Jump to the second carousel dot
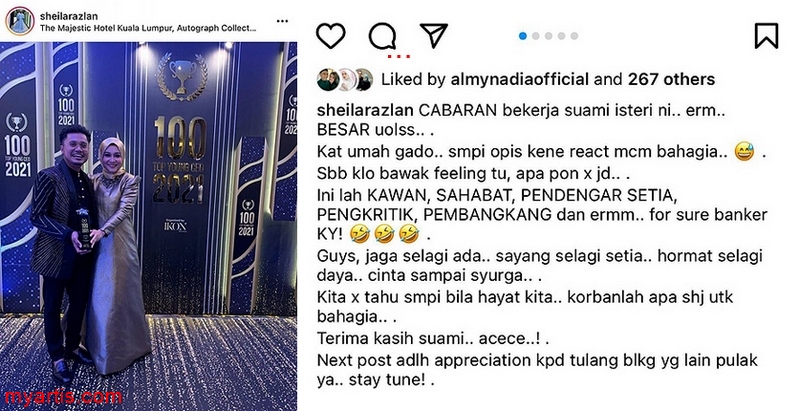800x411 pixels. (x=536, y=36)
